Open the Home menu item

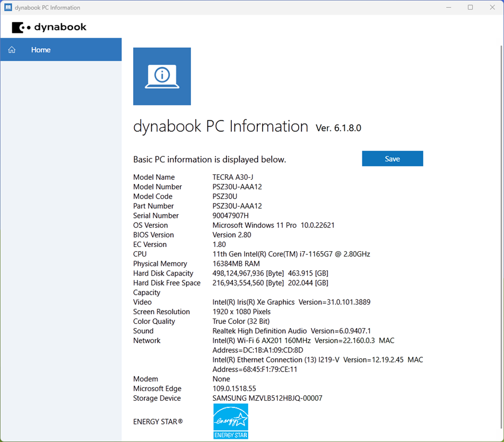coord(61,50)
